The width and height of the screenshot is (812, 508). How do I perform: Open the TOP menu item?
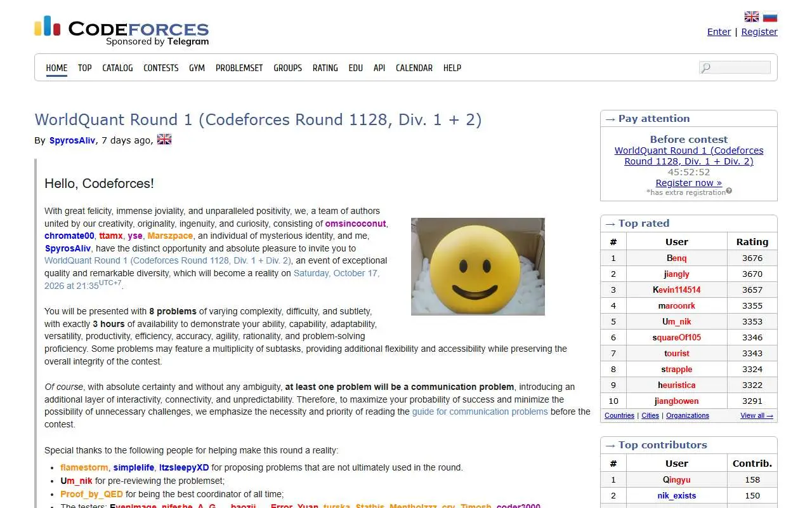(85, 68)
